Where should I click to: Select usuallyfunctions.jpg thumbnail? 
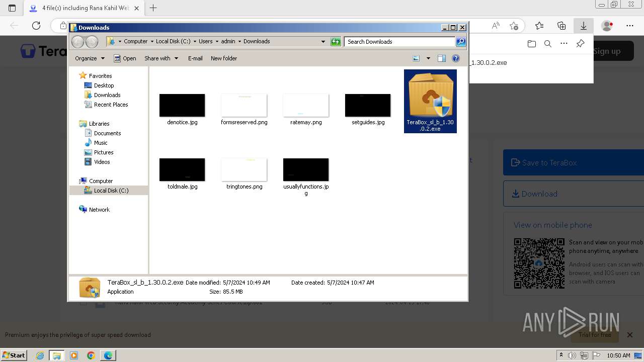tap(306, 169)
